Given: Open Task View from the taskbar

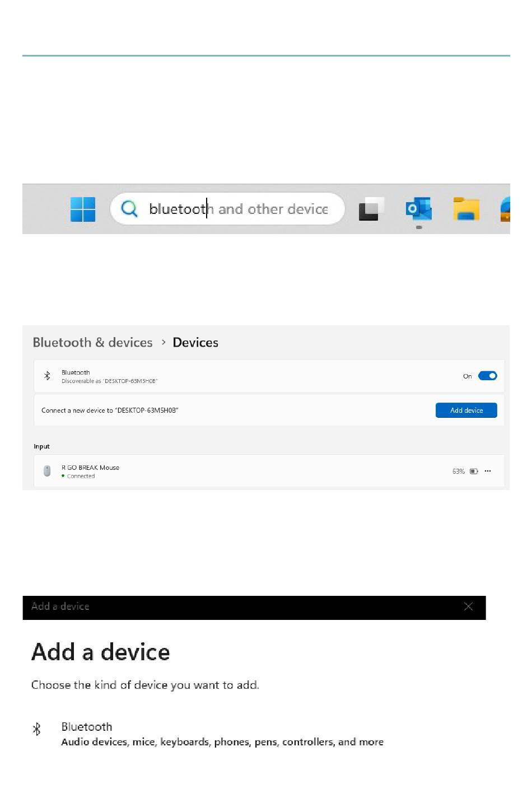Looking at the screenshot, I should click(x=371, y=208).
